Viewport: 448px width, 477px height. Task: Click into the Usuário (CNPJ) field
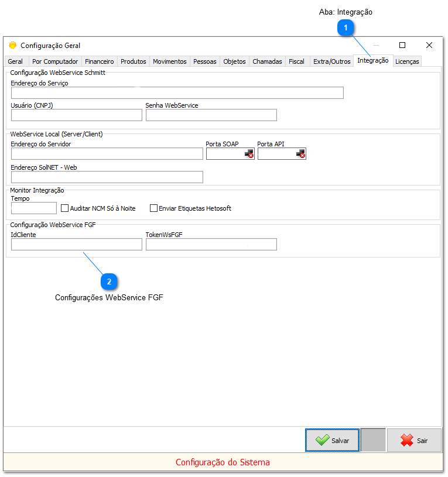pos(77,115)
